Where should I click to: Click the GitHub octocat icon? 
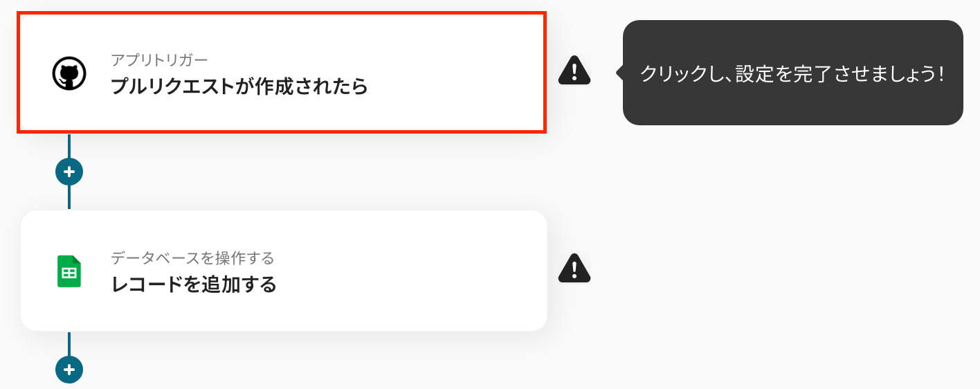69,73
